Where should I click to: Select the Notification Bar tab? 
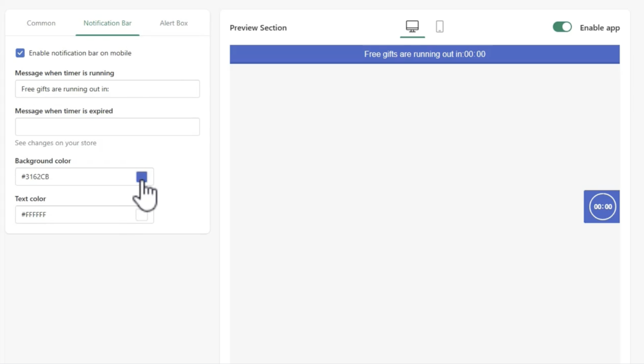[x=107, y=23]
